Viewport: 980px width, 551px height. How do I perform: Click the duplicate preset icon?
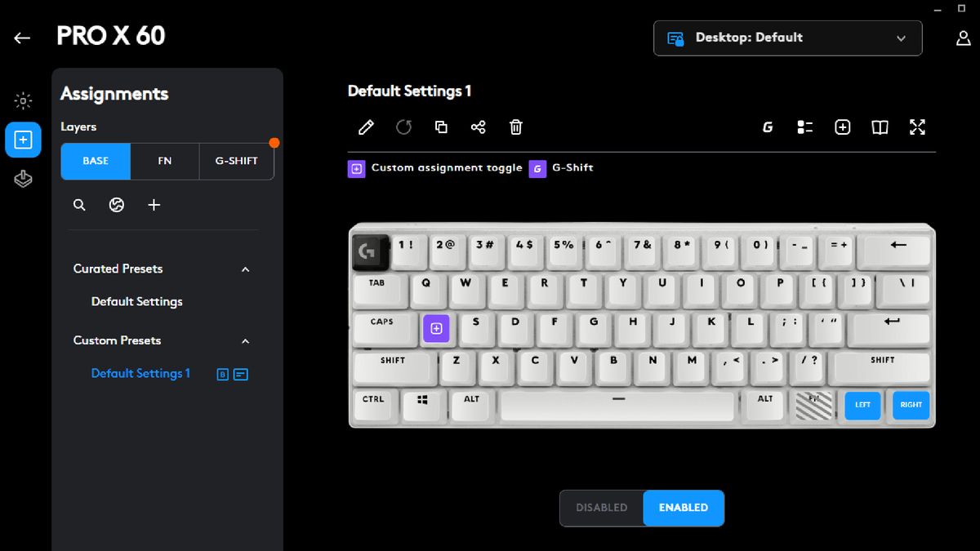441,127
